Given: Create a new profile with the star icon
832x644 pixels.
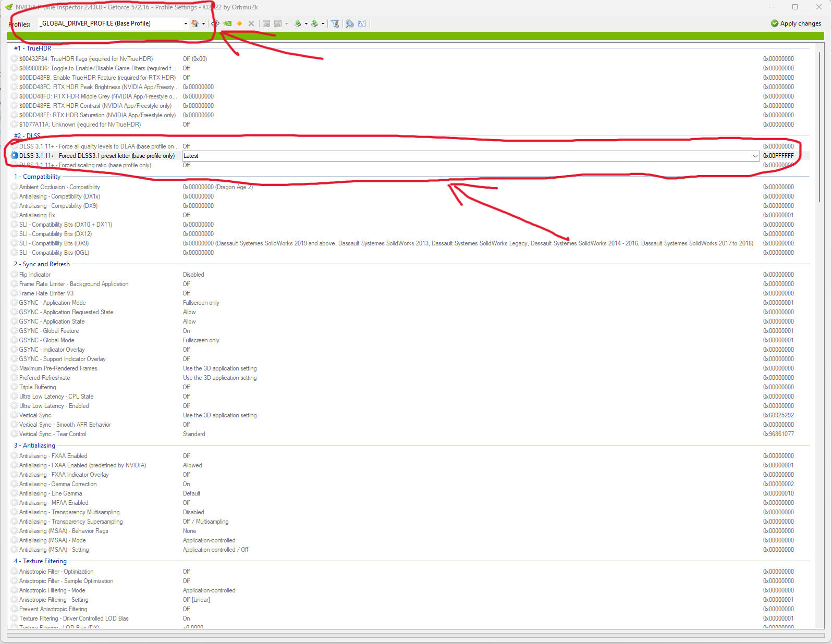Looking at the screenshot, I should tap(239, 23).
